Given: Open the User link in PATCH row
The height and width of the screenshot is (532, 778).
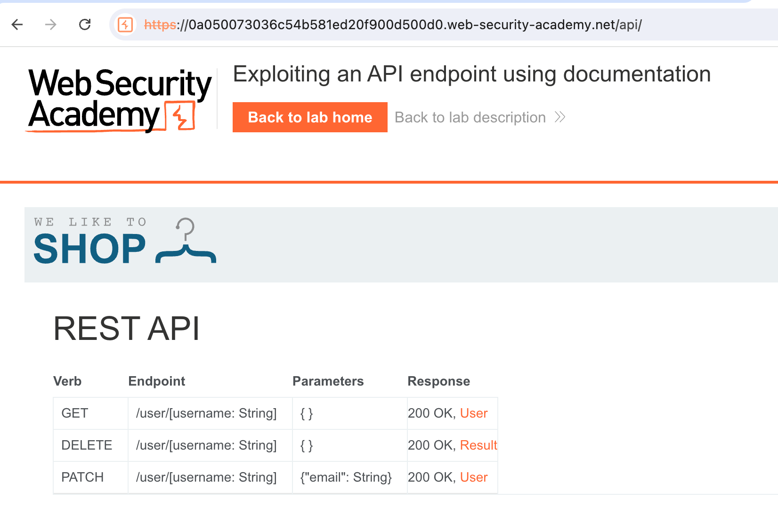Looking at the screenshot, I should 473,477.
